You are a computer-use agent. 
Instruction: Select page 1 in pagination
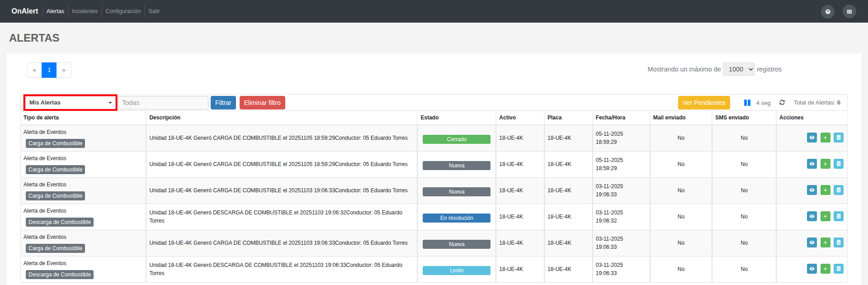[x=49, y=70]
